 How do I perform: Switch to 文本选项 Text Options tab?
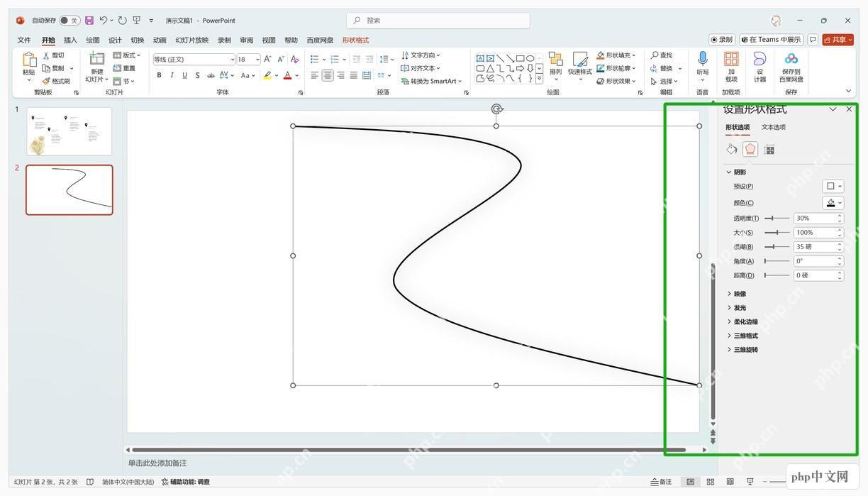coord(774,127)
